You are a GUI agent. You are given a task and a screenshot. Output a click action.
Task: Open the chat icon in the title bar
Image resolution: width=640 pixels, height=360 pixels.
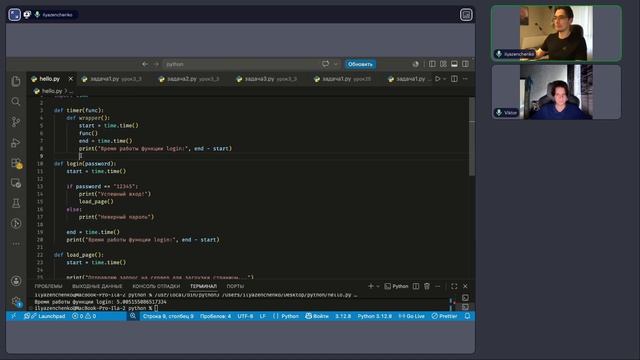click(x=325, y=64)
